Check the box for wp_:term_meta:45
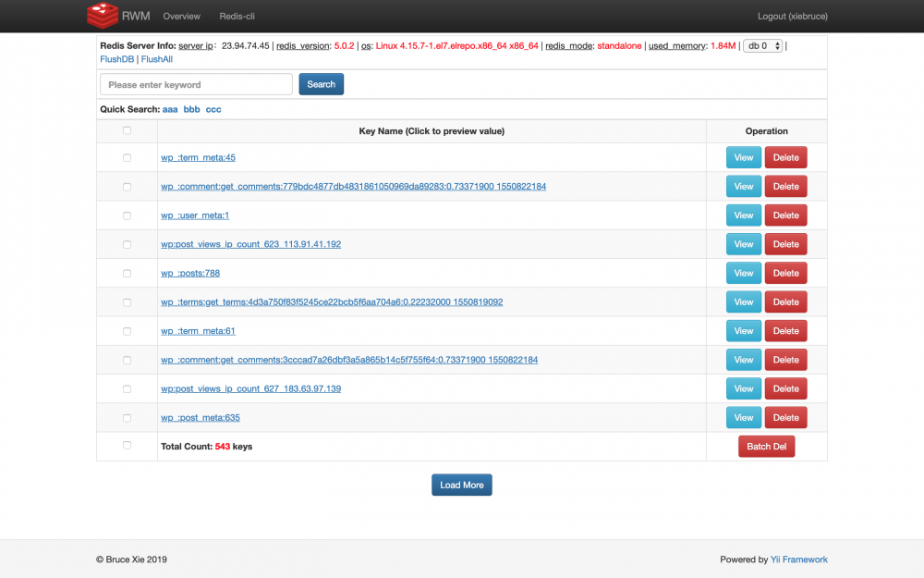Image resolution: width=924 pixels, height=578 pixels. click(127, 157)
